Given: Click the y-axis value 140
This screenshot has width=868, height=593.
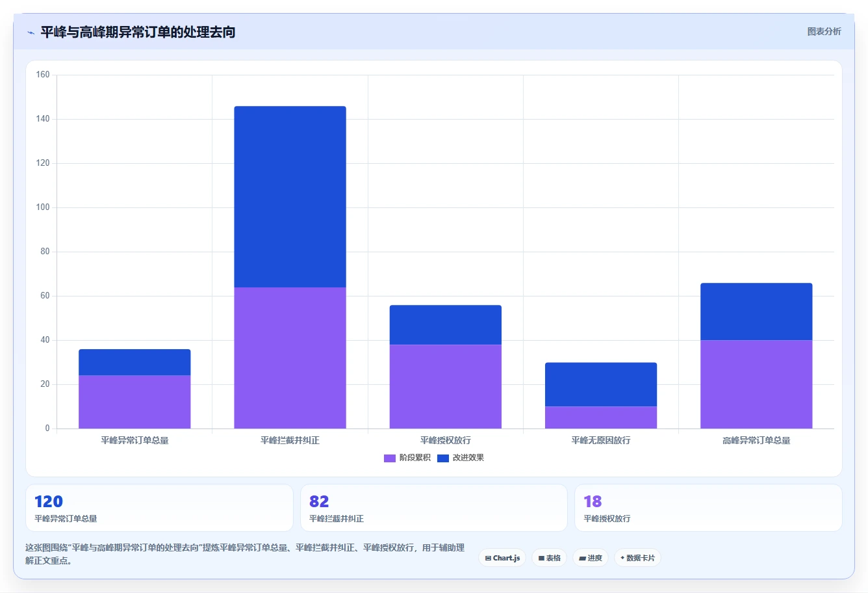Looking at the screenshot, I should click(43, 119).
